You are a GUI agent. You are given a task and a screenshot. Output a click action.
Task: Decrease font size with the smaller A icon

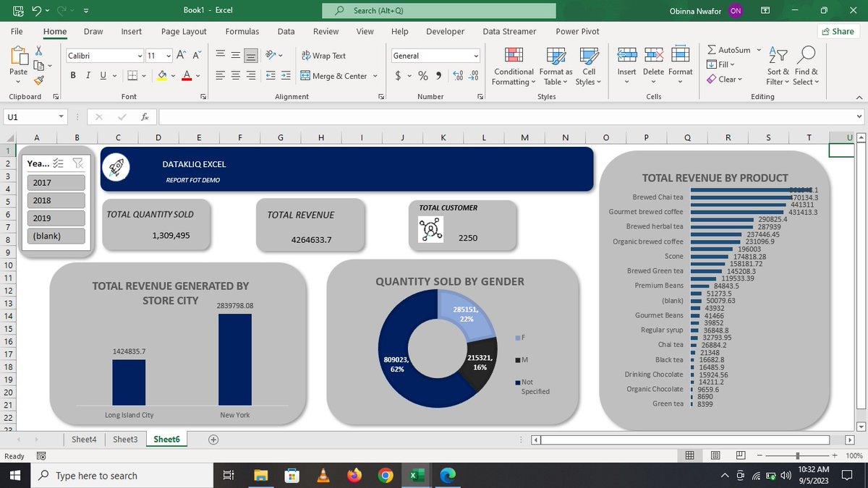tap(195, 56)
